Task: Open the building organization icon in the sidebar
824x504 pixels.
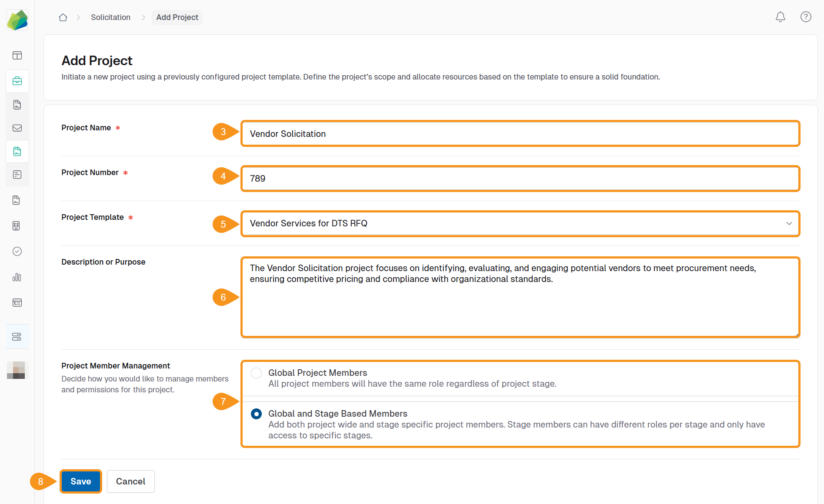Action: tap(17, 225)
